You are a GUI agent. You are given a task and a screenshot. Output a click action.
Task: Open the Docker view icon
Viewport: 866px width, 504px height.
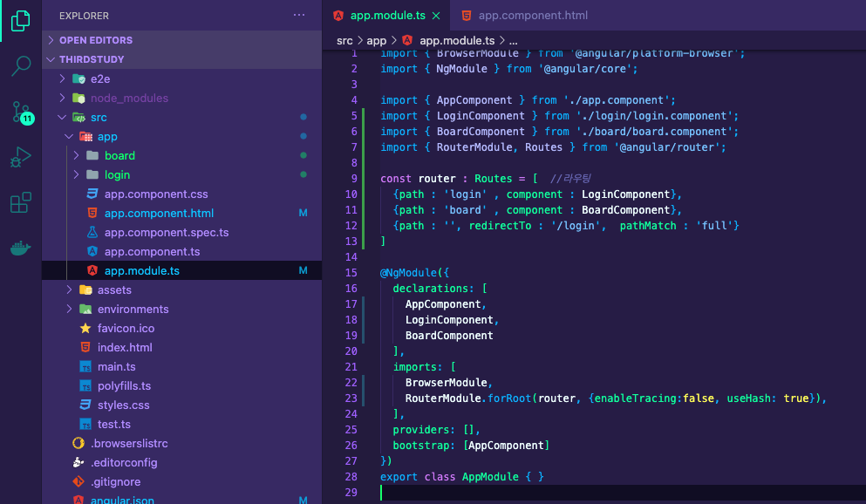20,248
